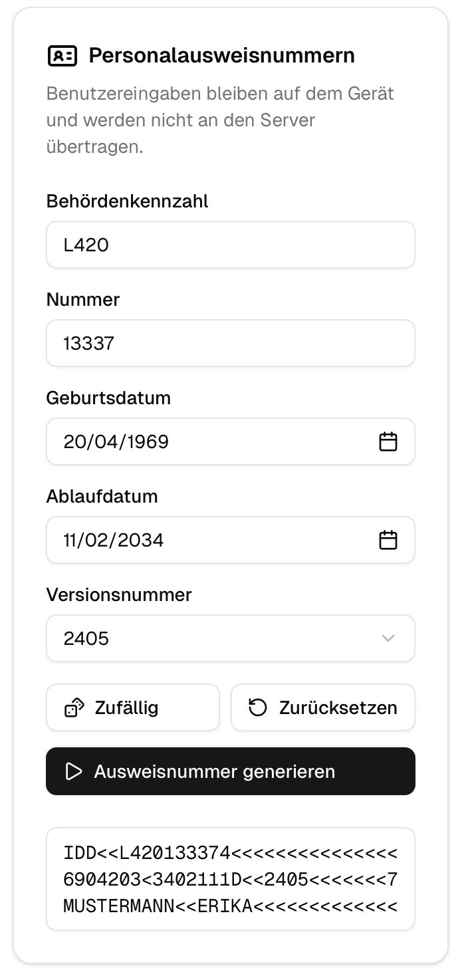Image resolution: width=464 pixels, height=980 pixels.
Task: Click the Behördenkennzahl field label
Action: point(127,201)
